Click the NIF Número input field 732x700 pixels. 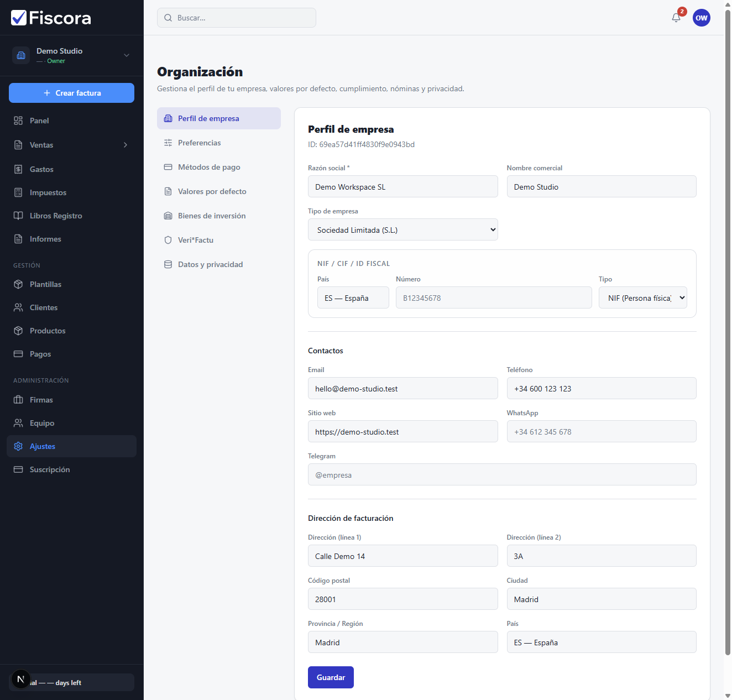pyautogui.click(x=494, y=297)
